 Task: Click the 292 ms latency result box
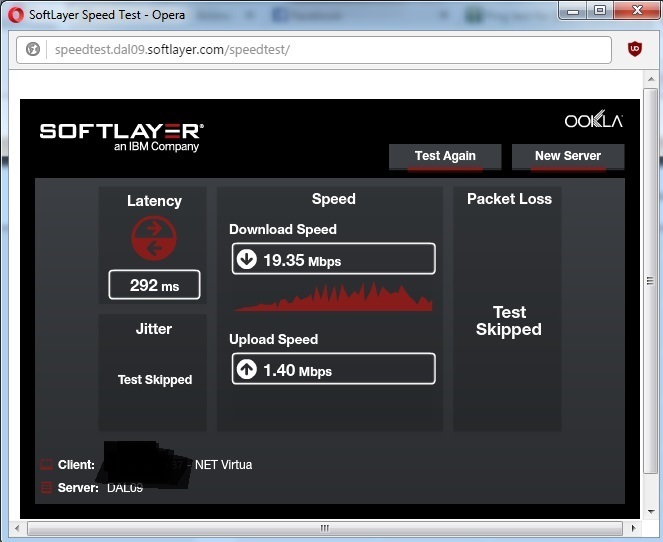[x=154, y=285]
